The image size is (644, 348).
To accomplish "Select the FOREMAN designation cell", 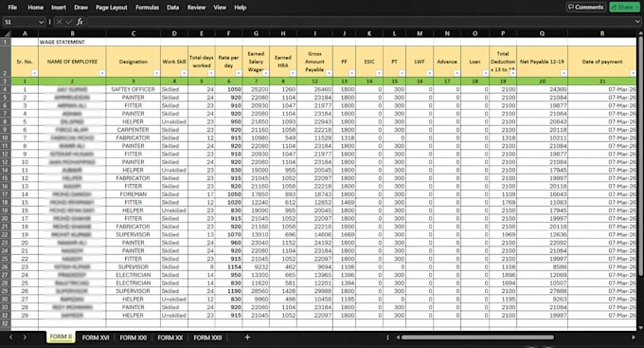I will click(134, 194).
